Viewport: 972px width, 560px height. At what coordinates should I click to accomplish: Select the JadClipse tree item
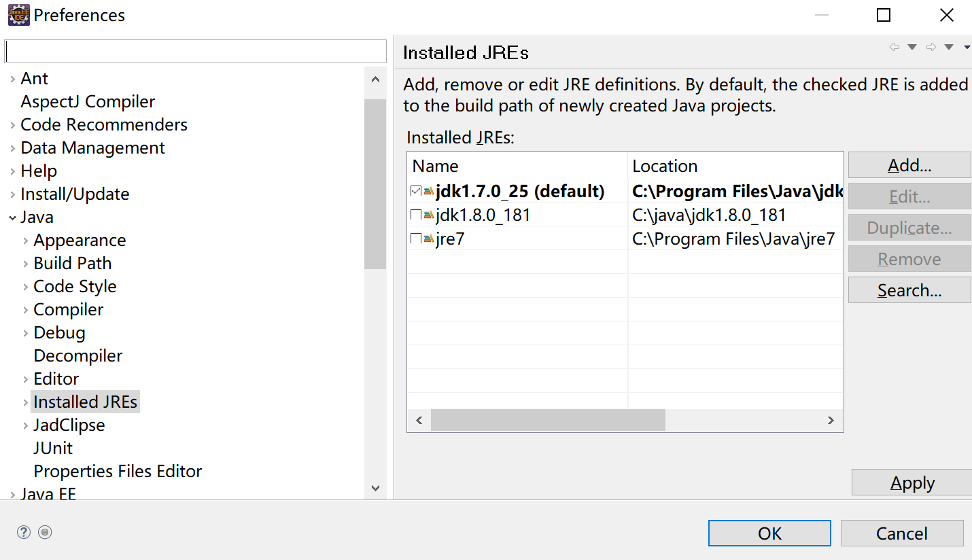pyautogui.click(x=69, y=425)
